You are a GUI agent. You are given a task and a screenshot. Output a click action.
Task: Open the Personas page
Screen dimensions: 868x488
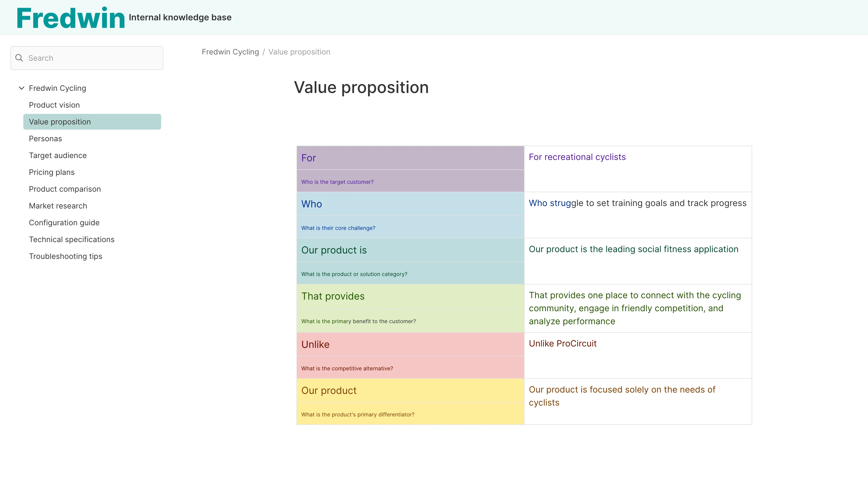(x=45, y=139)
